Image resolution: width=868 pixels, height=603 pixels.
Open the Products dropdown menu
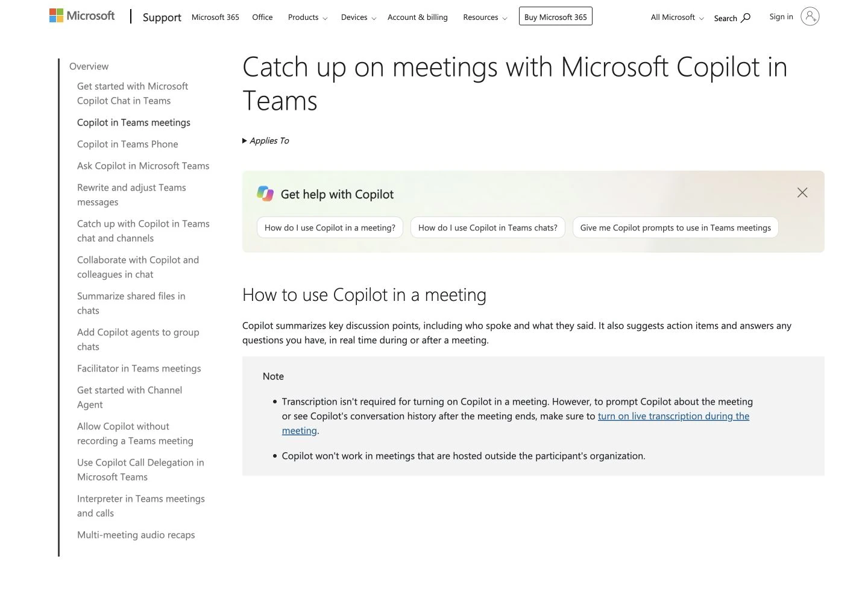(307, 17)
